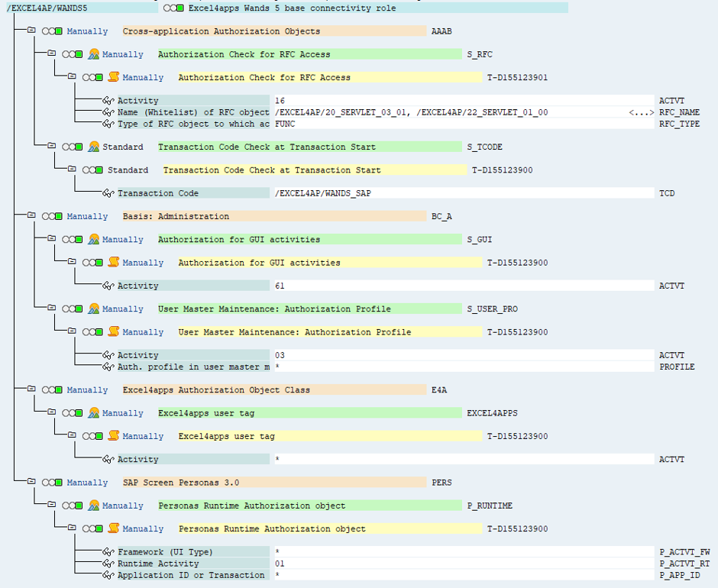Click the pencil icon beside the RFC Activity field
Screen dimensions: 718x588
point(108,100)
